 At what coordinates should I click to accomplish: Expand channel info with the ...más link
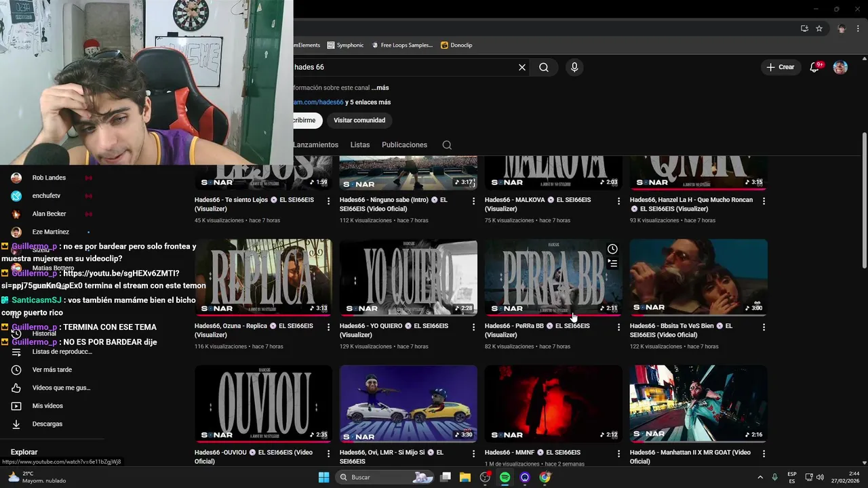[380, 88]
